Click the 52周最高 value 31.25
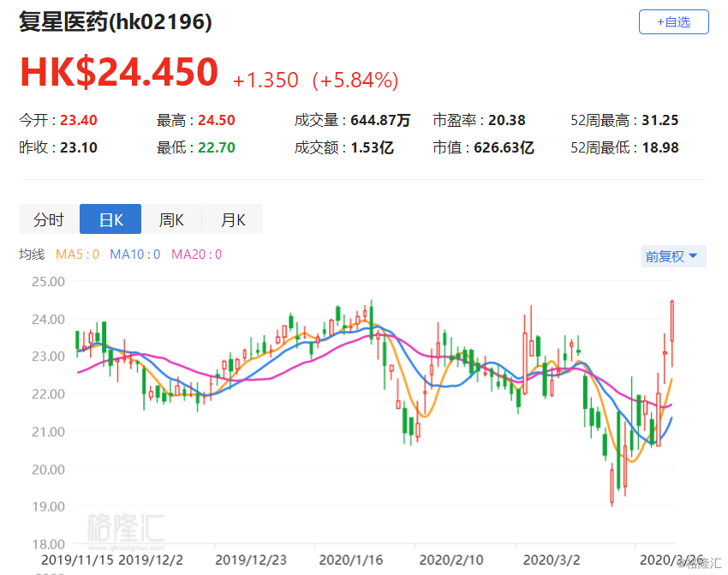 (659, 120)
